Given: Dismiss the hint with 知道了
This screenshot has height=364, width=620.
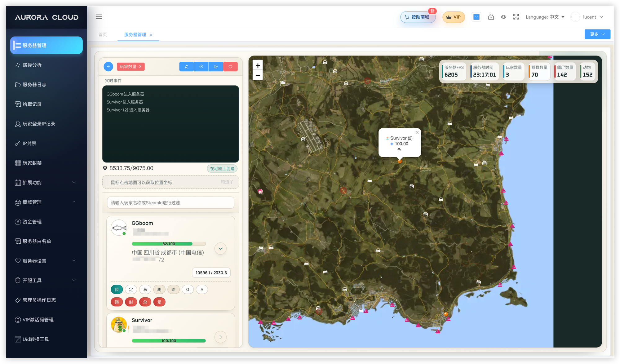Looking at the screenshot, I should [x=227, y=182].
